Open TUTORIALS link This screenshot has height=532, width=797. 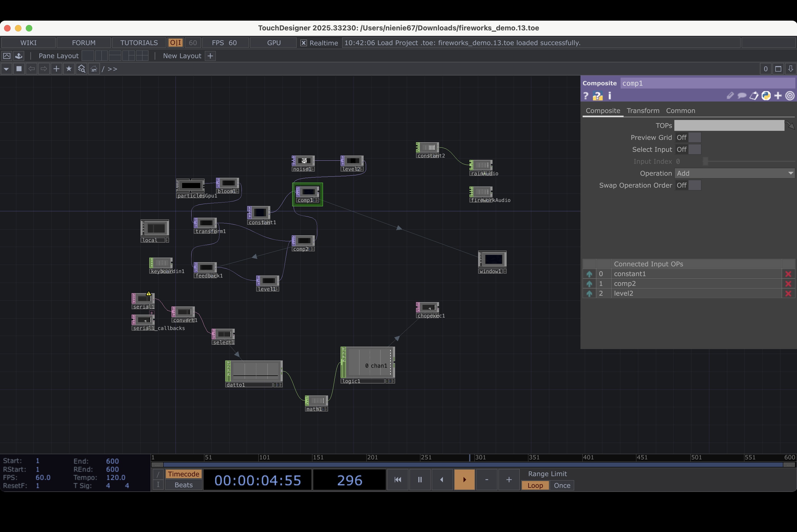139,43
